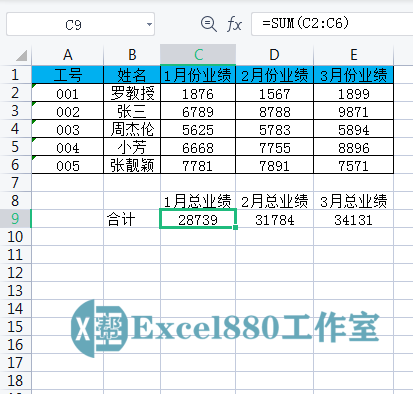Select total cell 28739

pos(198,219)
